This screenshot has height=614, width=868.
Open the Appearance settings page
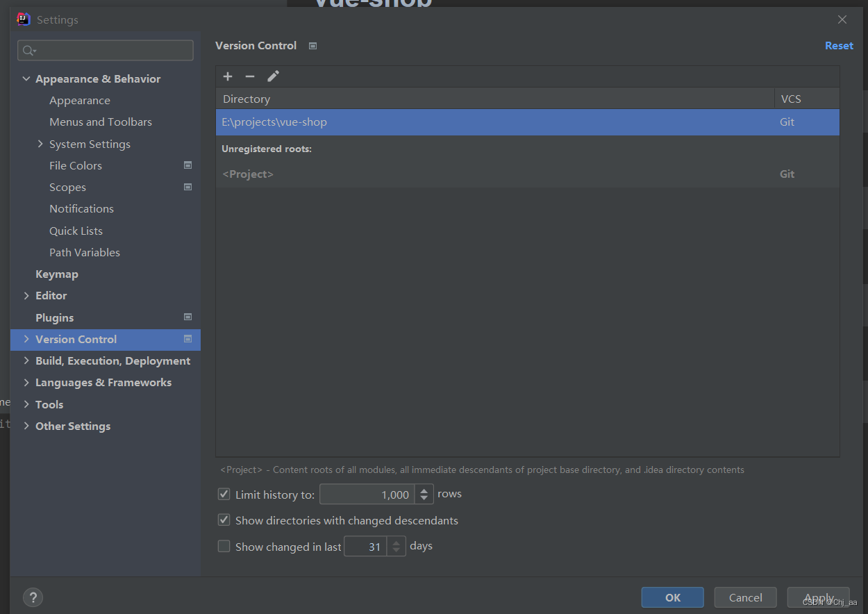[x=80, y=101]
